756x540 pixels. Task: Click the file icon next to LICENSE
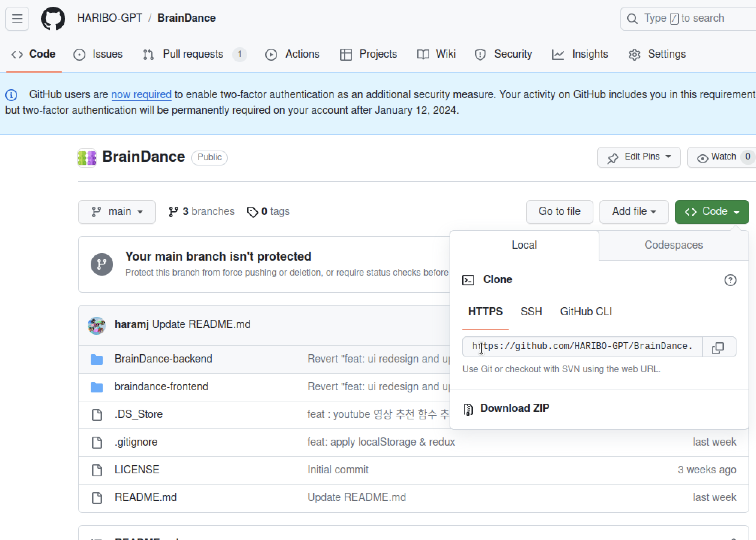pyautogui.click(x=97, y=470)
